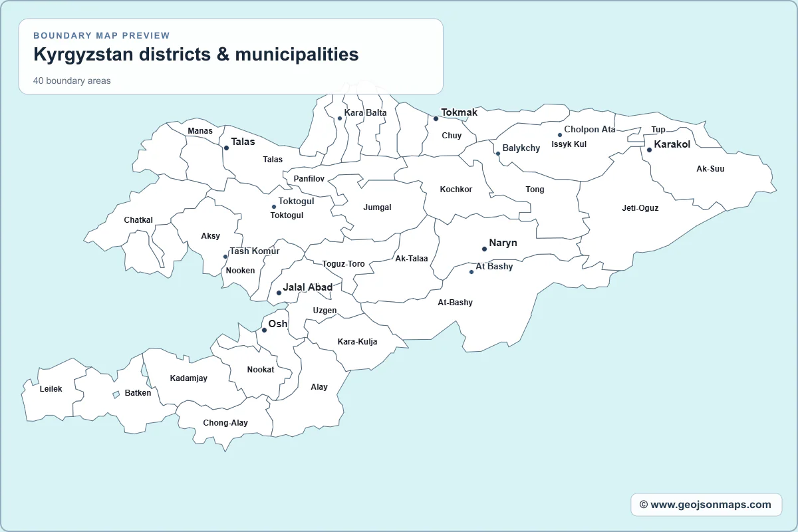Select the Alay district label

319,387
